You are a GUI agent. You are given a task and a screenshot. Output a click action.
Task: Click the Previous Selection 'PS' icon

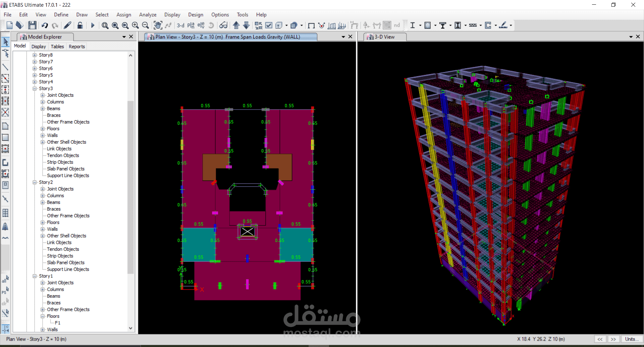point(5,290)
